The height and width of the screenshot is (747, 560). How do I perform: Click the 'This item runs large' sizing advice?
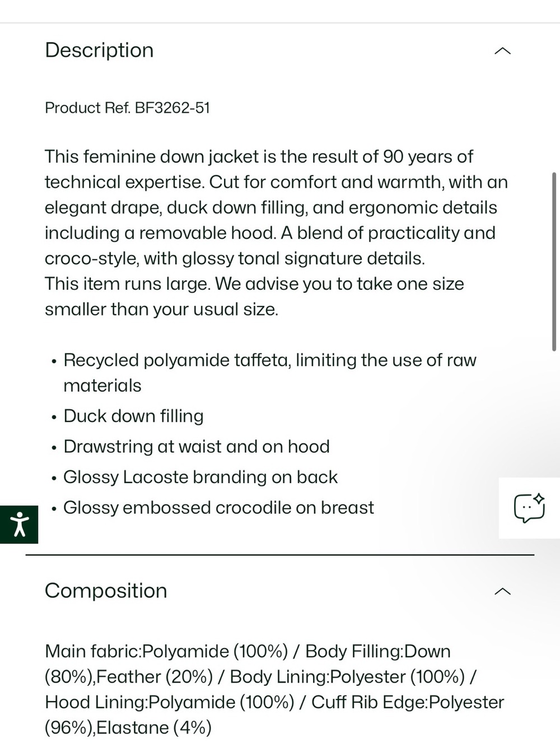[254, 296]
